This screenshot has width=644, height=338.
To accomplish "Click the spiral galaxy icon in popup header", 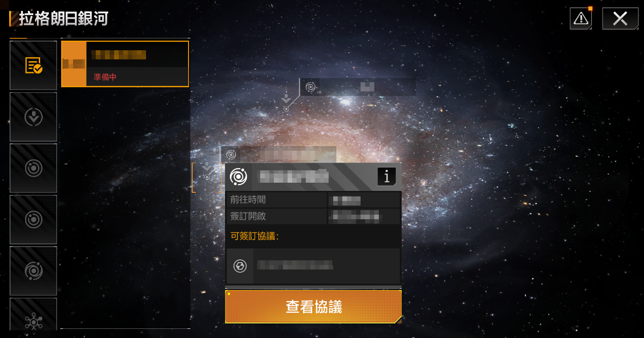I will [238, 177].
